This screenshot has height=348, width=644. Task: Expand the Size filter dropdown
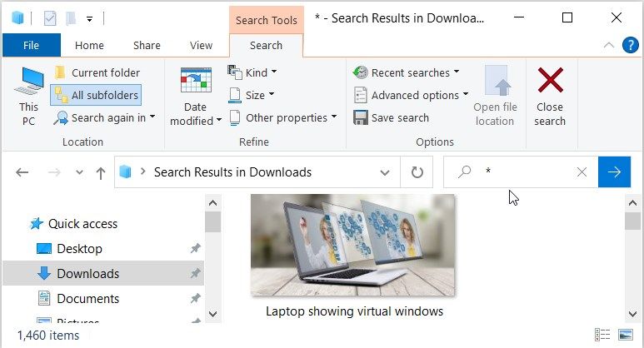252,95
